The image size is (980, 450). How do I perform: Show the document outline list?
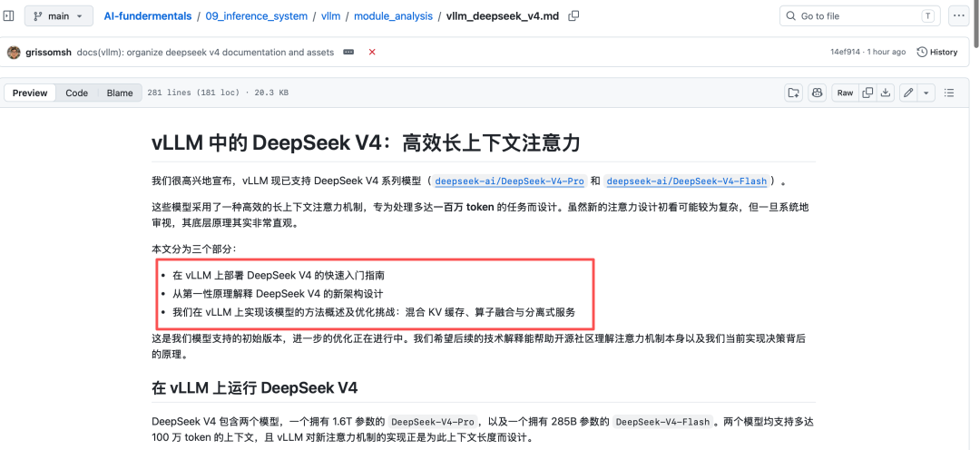click(949, 93)
